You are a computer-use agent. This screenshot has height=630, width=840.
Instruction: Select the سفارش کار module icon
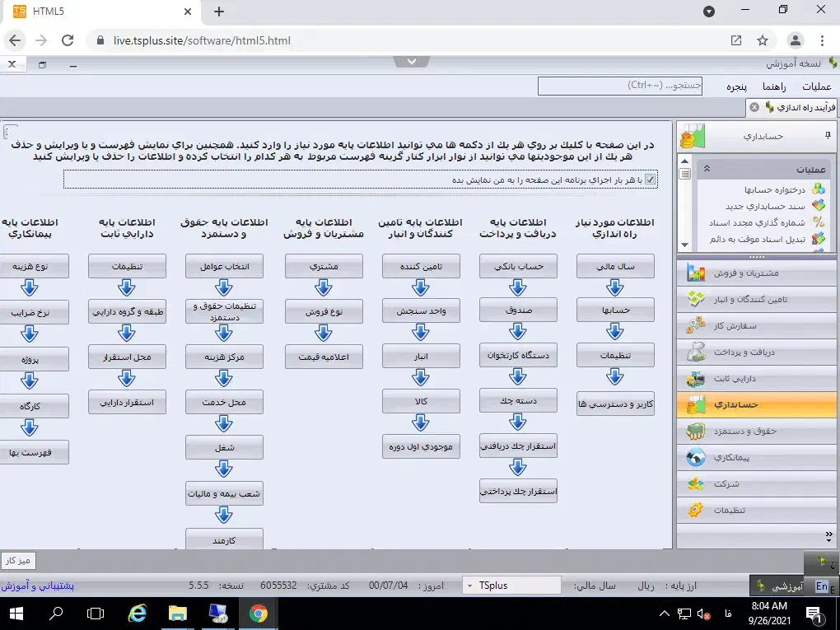coord(696,325)
